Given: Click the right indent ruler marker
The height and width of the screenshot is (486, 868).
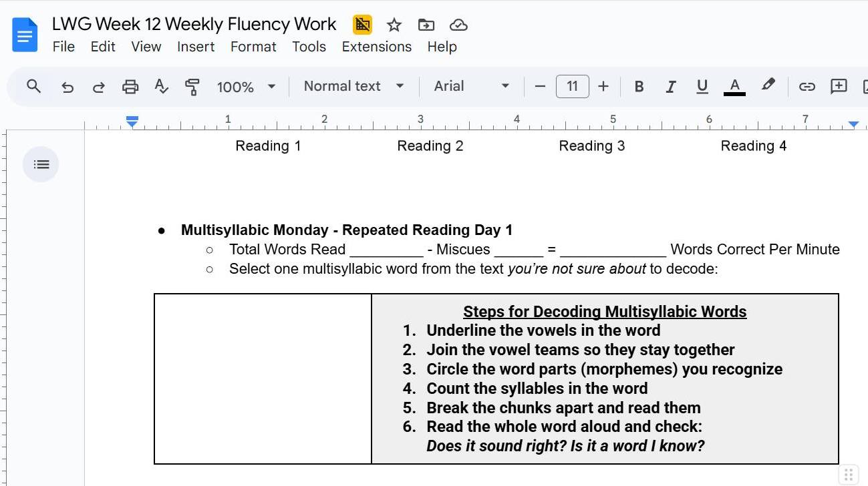Looking at the screenshot, I should click(853, 124).
